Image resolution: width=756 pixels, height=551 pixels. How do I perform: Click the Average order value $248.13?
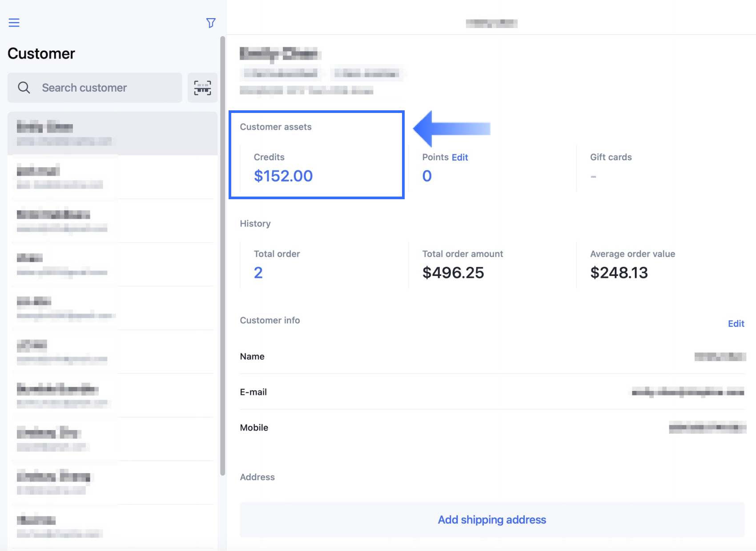tap(619, 273)
